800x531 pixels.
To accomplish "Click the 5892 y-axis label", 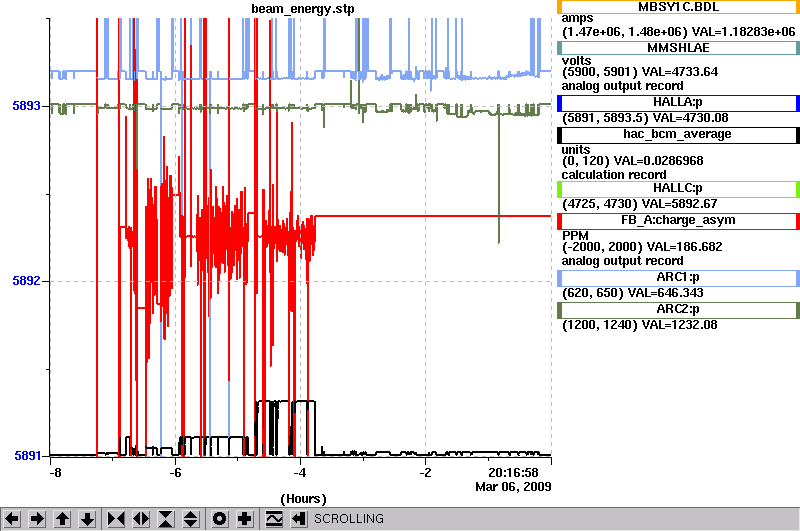I will (x=26, y=281).
